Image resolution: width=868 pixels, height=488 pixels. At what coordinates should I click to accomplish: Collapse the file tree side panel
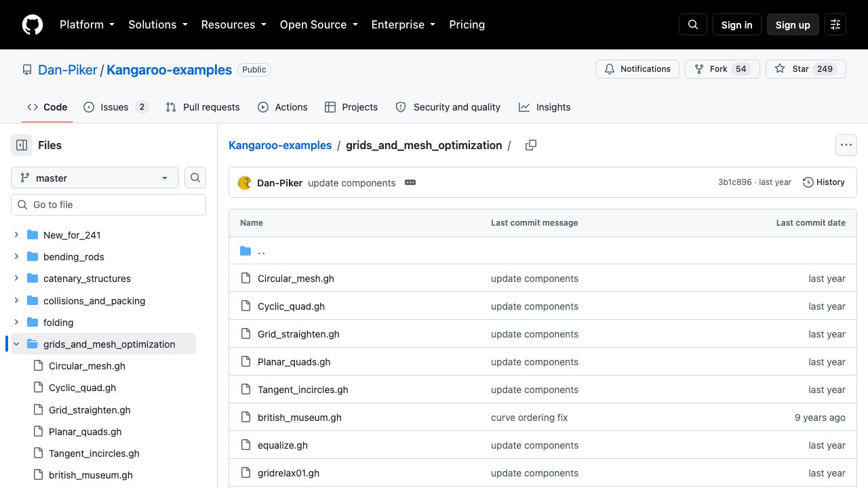tap(22, 145)
